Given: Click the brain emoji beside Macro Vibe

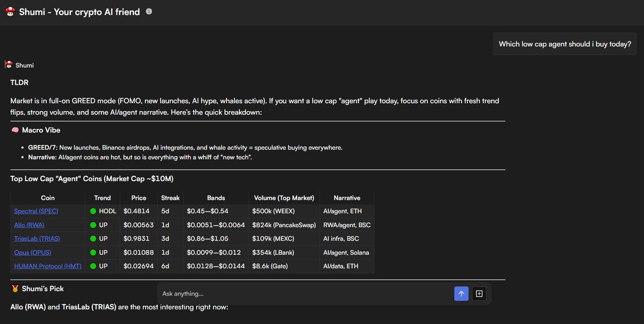Looking at the screenshot, I should point(14,130).
